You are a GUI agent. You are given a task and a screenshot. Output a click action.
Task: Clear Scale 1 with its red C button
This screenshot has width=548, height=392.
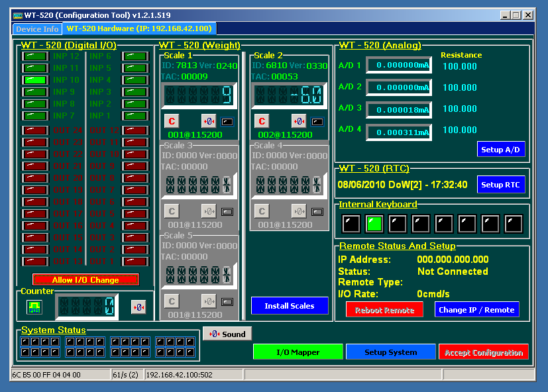pos(172,121)
